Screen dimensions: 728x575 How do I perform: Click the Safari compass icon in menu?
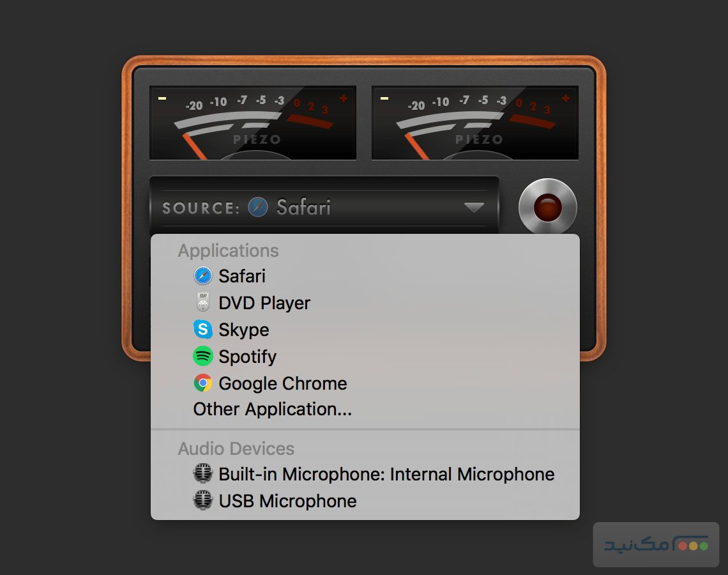tap(202, 276)
